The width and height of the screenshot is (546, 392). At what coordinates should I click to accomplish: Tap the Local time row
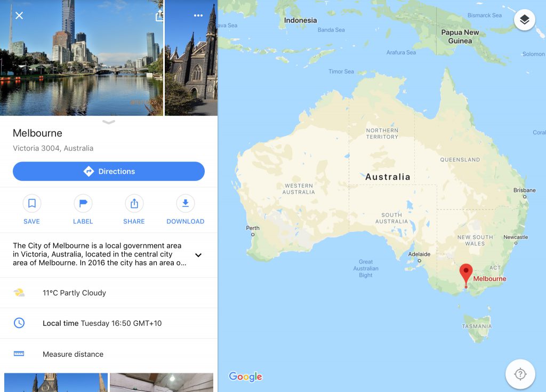(109, 323)
